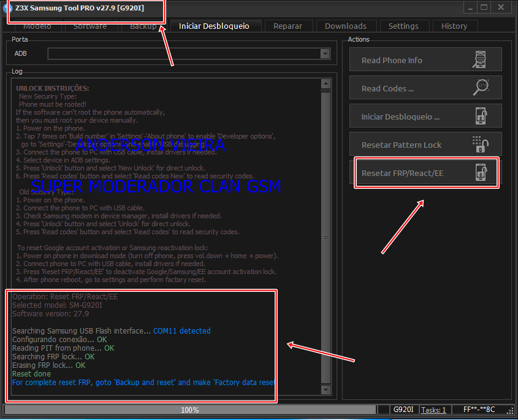
Task: Click the search icon on Read Codes
Action: 481,88
